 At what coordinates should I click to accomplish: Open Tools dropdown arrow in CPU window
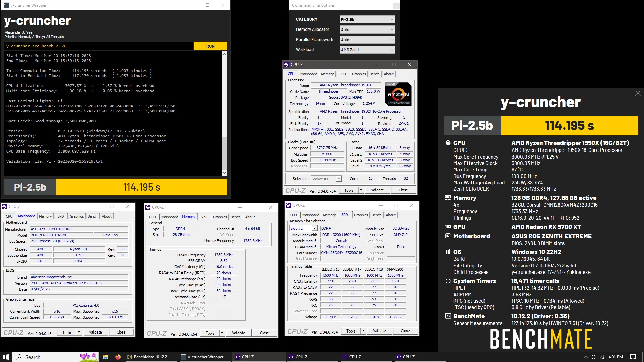(361, 190)
